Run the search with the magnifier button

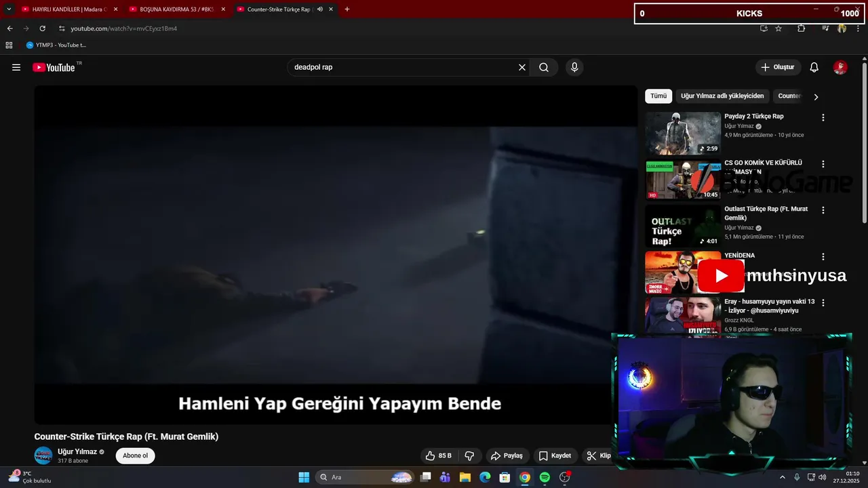544,67
